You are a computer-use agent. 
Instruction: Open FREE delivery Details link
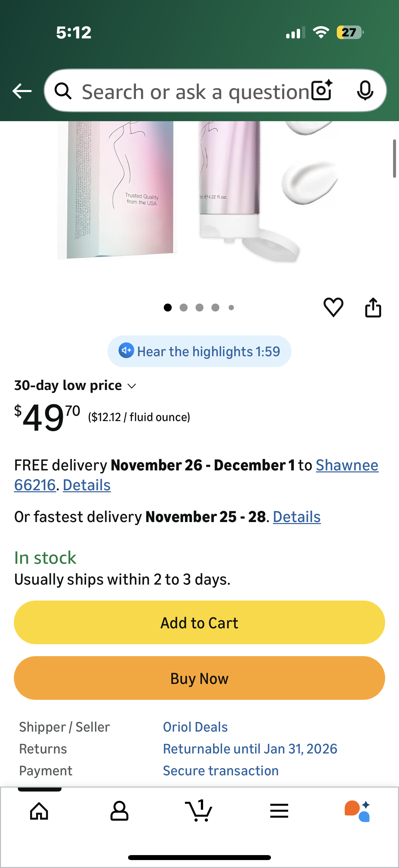[87, 485]
